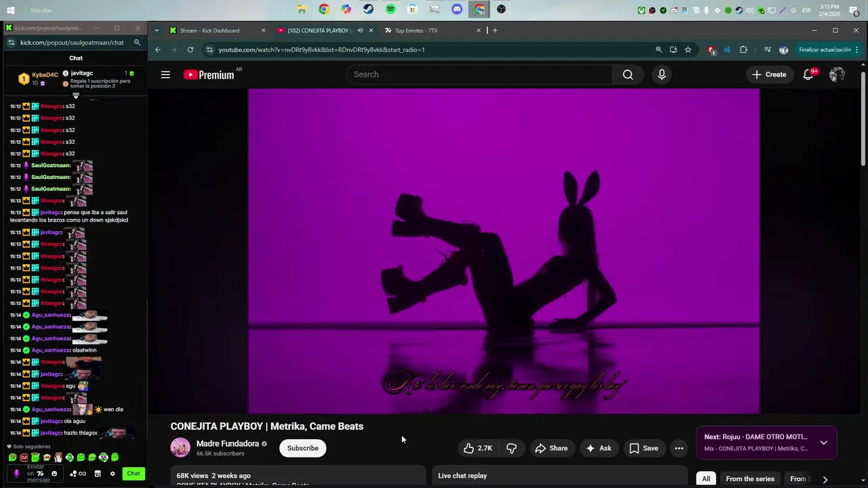
Task: Open Kick chat settings gear
Action: 112,474
